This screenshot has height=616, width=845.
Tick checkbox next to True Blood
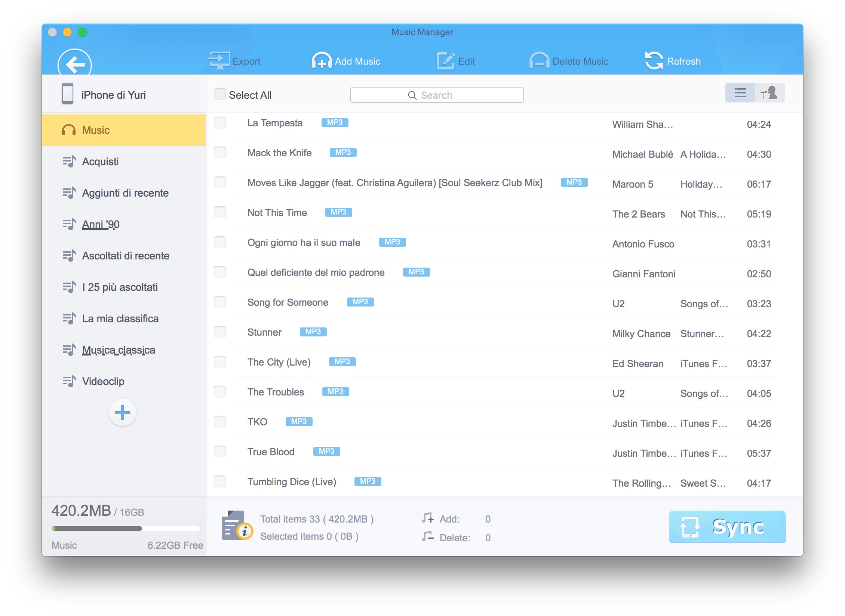220,452
